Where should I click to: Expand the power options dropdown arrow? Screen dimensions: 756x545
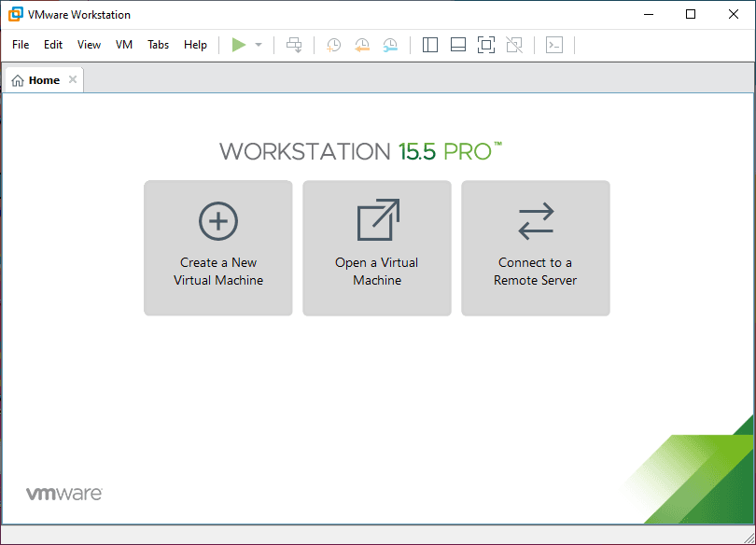point(259,45)
